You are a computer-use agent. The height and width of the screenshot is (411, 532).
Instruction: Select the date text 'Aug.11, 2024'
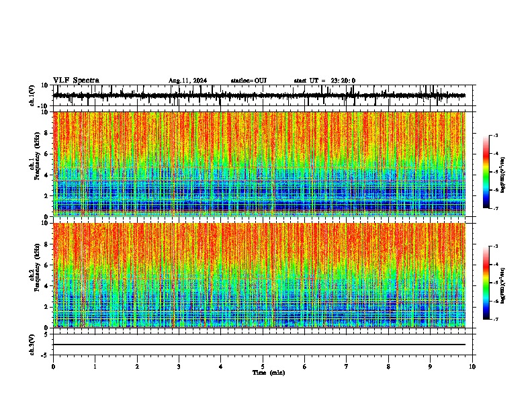[x=187, y=81]
